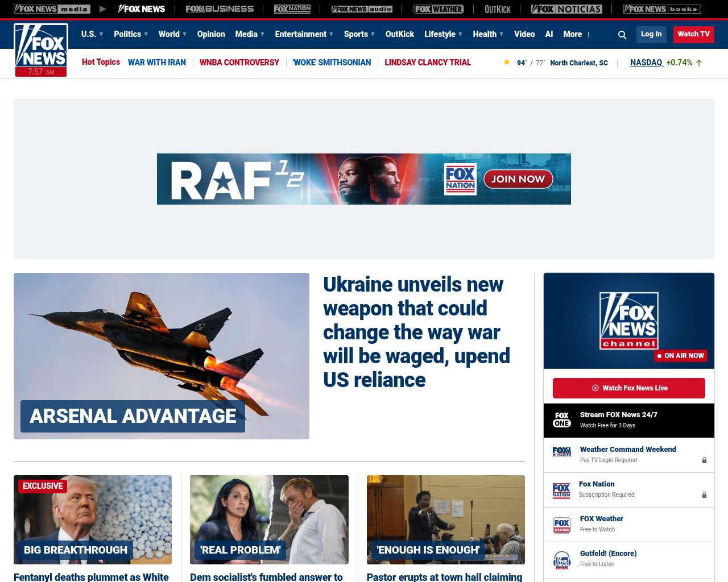
Task: Open the Fox Nation network logo
Action: coord(292,9)
